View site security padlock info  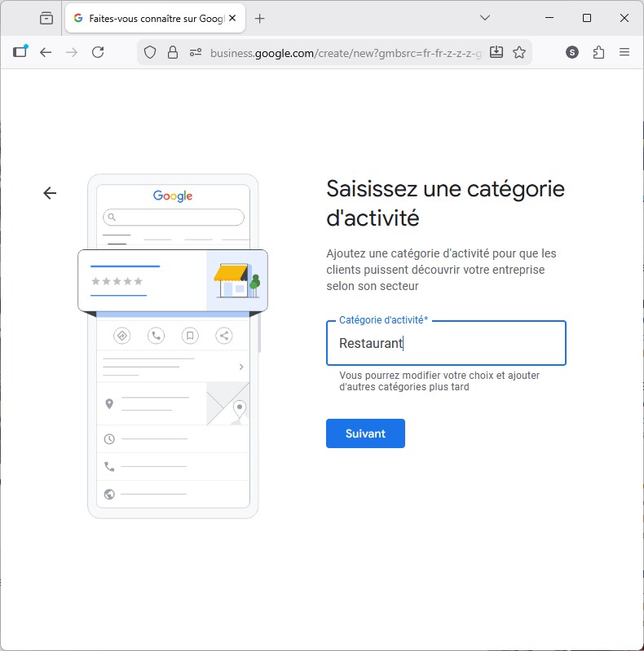pos(173,52)
